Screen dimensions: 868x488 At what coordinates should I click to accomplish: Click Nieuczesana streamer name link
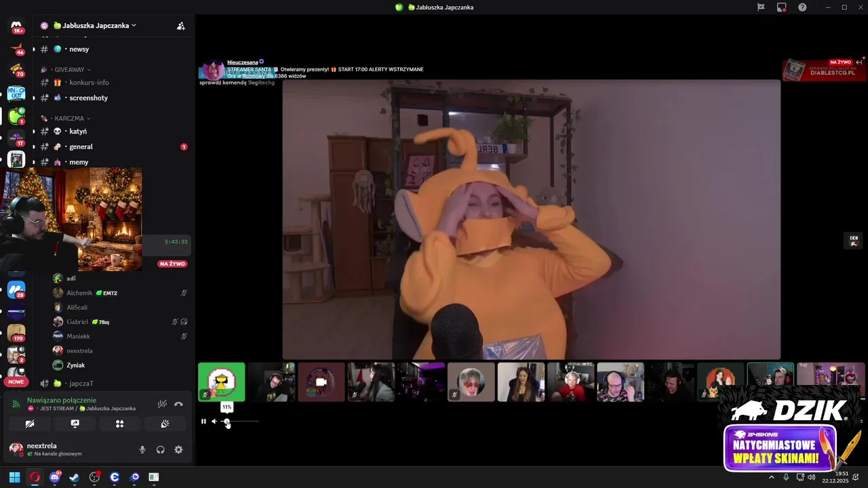[x=242, y=62]
